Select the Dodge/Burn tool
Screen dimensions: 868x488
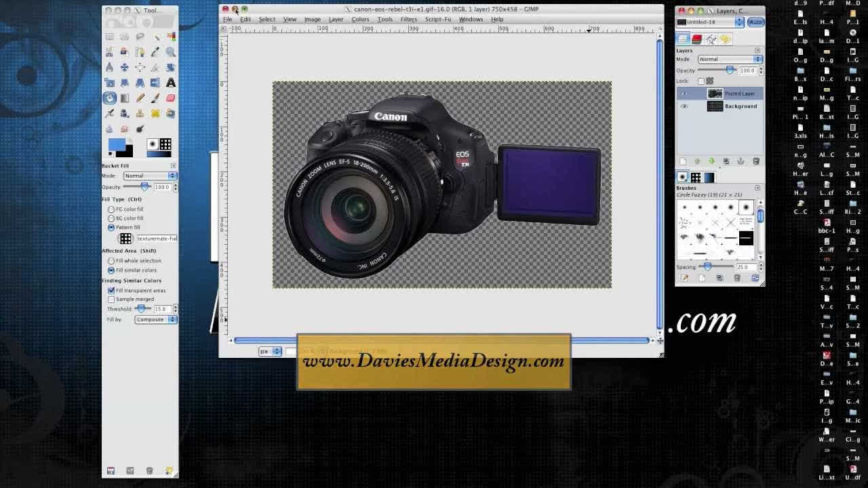click(x=140, y=129)
